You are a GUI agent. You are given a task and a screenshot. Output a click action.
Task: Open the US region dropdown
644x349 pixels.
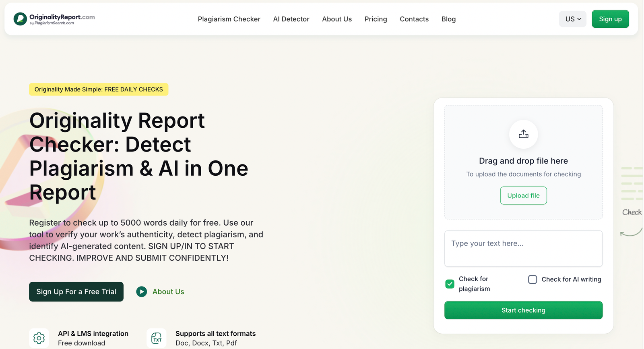(572, 19)
